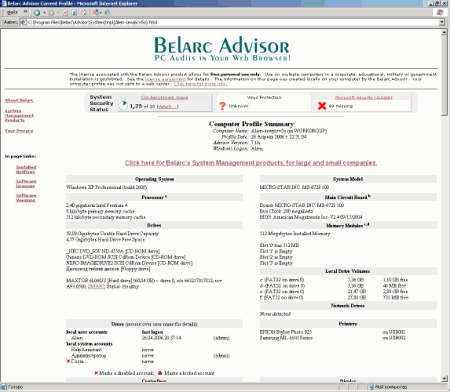This screenshot has height=392, width=450.
Task: Click the '512 Megabytes Installed Memory' line
Action: coord(295,234)
